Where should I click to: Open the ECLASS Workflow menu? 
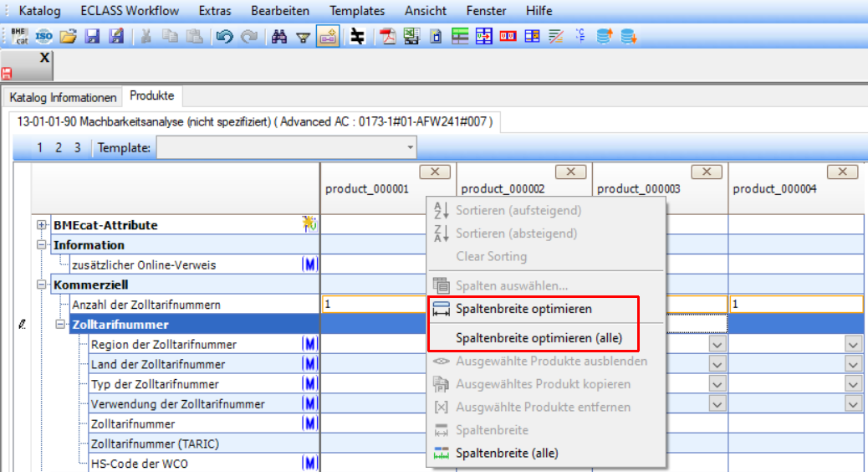pyautogui.click(x=130, y=11)
